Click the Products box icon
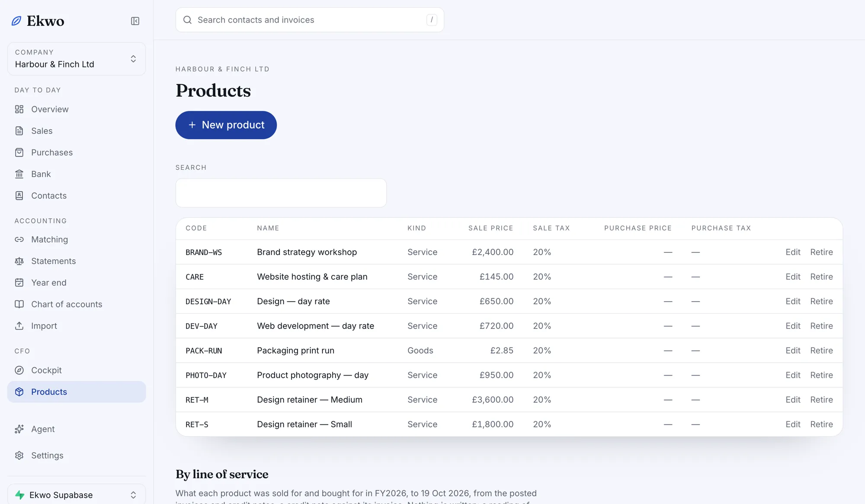 point(19,392)
